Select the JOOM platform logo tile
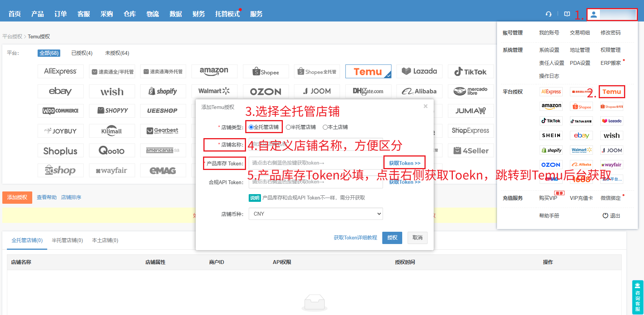 coord(317,91)
